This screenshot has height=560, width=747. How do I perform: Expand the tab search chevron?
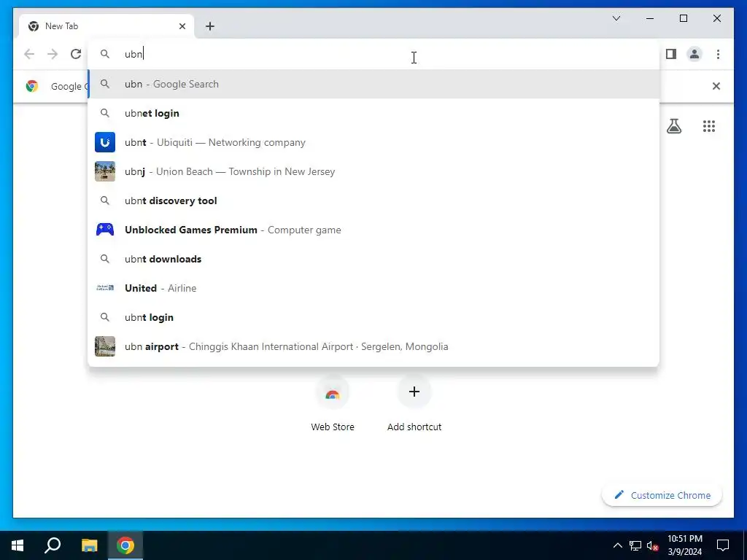(616, 18)
